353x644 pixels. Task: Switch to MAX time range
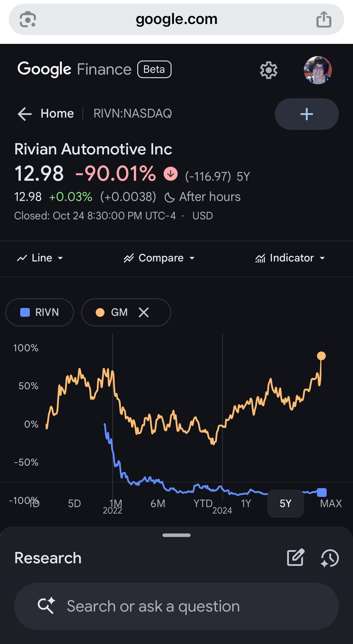331,503
